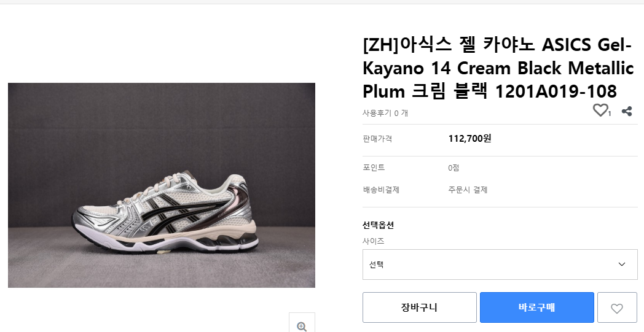644x332 pixels.
Task: Click the 0점 points value
Action: click(454, 168)
